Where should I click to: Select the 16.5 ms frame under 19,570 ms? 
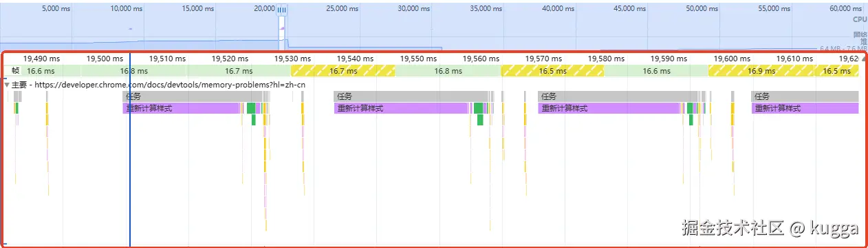[x=552, y=71]
